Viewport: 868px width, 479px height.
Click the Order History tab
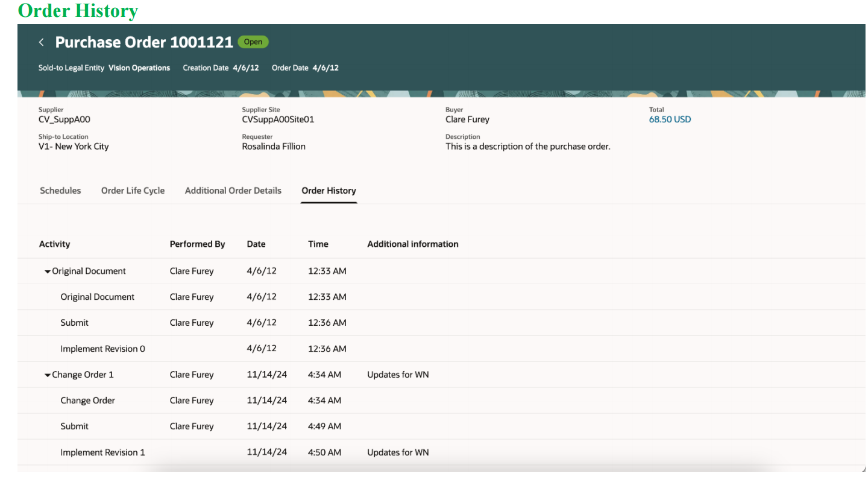(329, 190)
